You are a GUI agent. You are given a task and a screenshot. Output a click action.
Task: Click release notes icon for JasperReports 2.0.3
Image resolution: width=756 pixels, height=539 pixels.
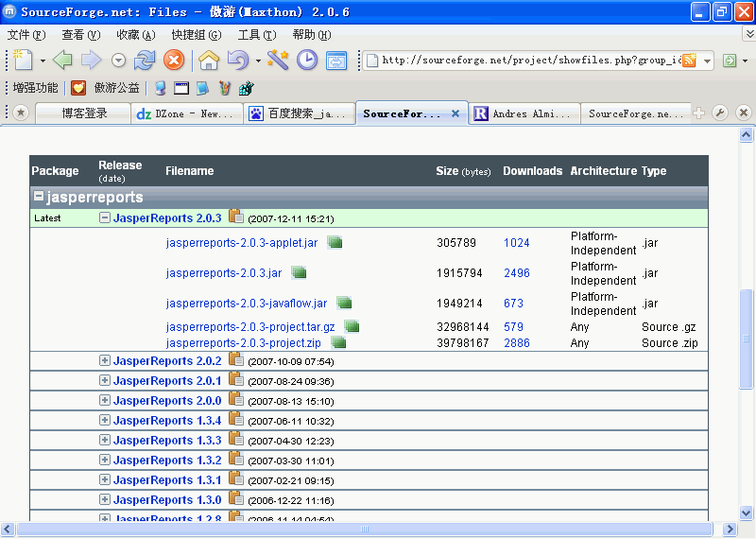[235, 217]
